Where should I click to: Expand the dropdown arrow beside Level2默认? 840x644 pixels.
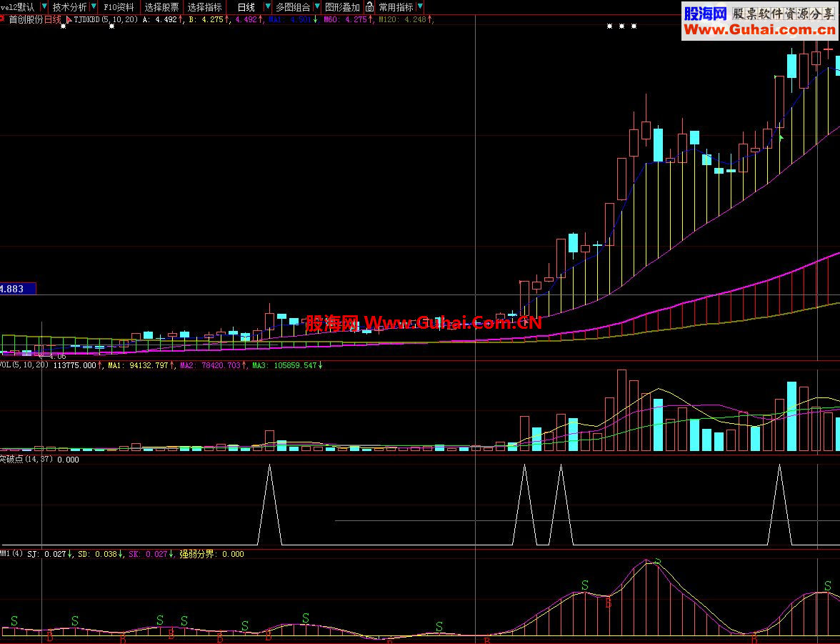[44, 7]
